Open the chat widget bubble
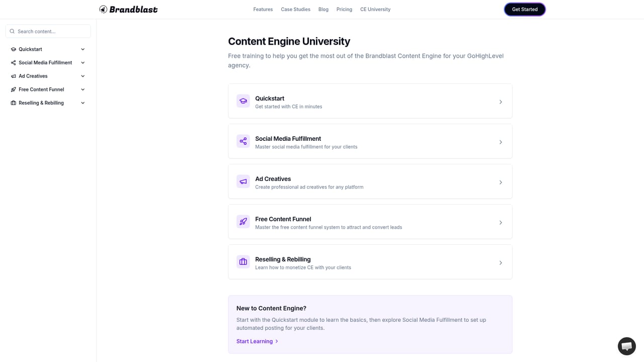Viewport: 644px width, 362px height. point(627,346)
